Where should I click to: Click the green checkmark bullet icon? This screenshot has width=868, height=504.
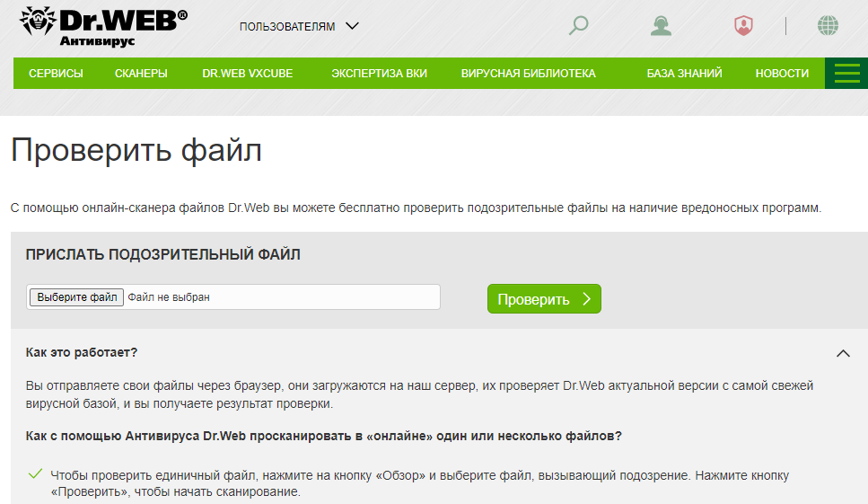click(35, 474)
